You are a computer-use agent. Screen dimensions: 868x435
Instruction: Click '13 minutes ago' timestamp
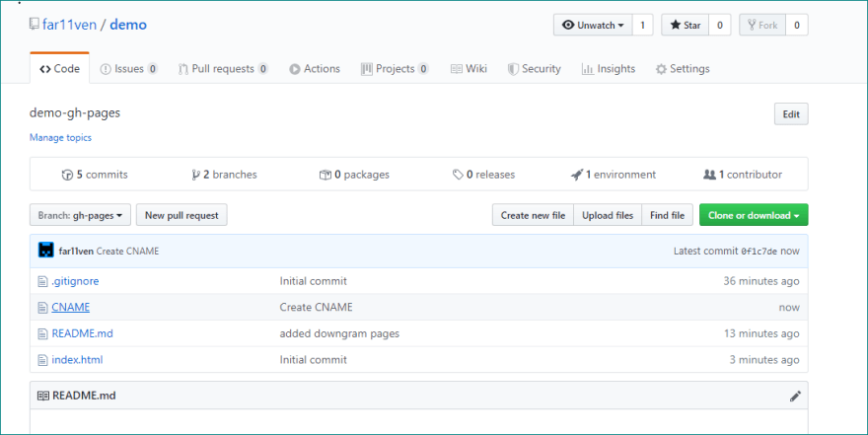761,333
